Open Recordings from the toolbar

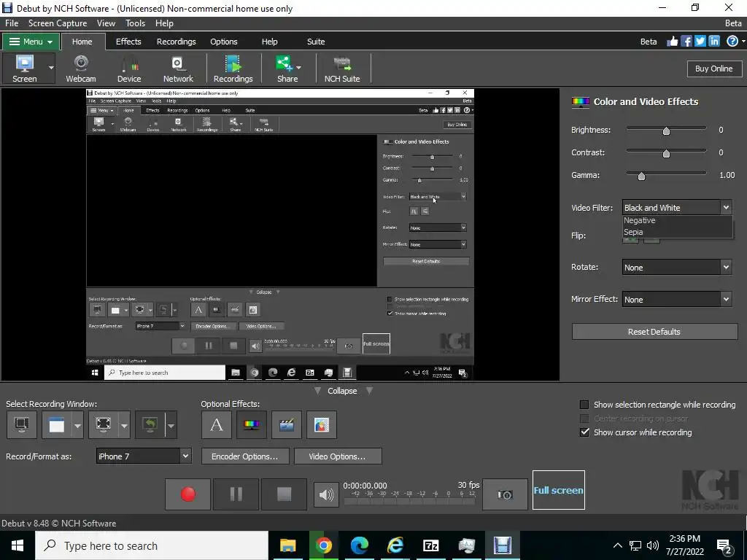pos(233,69)
